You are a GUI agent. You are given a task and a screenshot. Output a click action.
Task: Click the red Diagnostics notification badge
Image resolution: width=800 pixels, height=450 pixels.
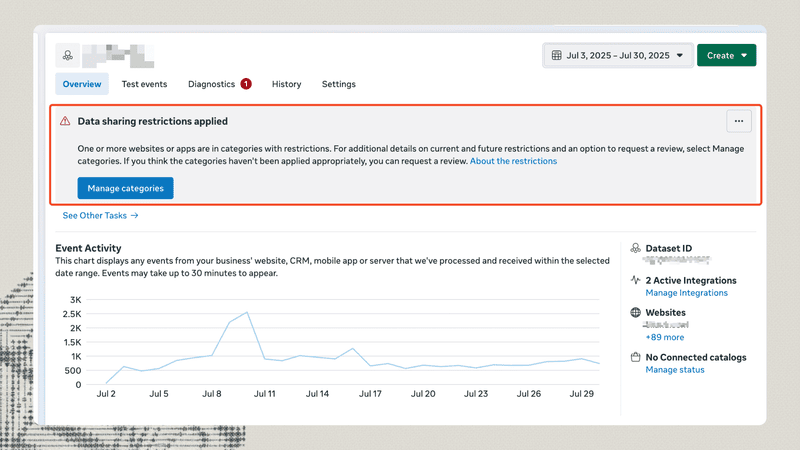tap(246, 84)
